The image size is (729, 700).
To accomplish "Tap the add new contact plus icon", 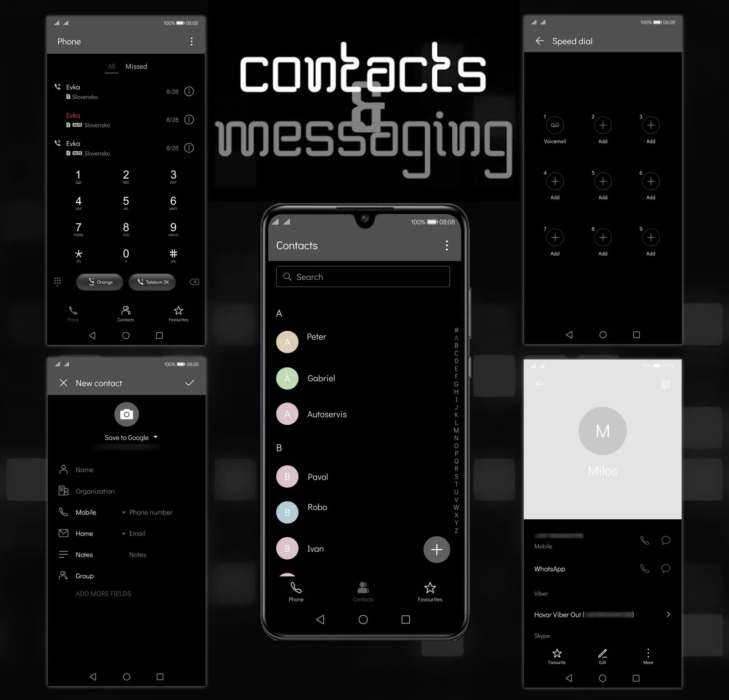I will pos(436,549).
